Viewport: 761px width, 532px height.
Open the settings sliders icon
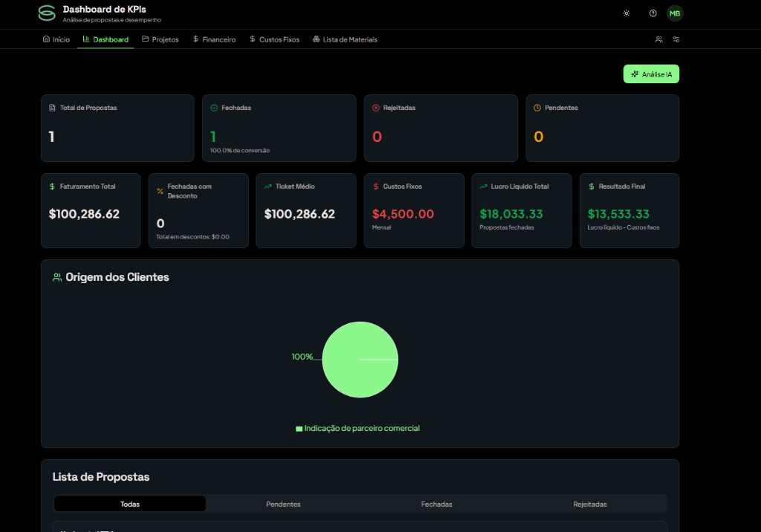[676, 39]
